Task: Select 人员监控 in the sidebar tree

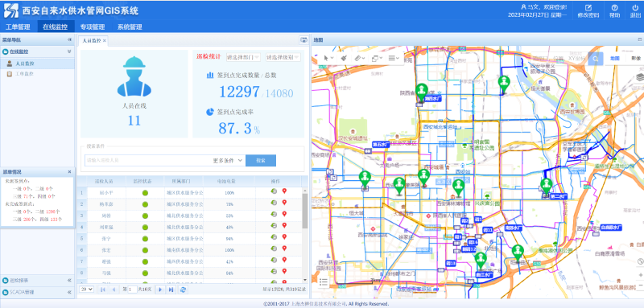Action: [x=25, y=64]
